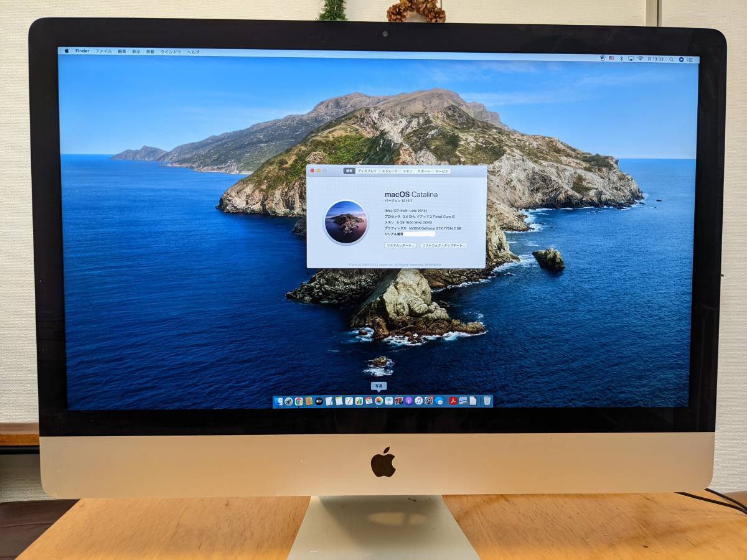This screenshot has width=747, height=560.
Task: Switch to the サポート tab
Action: (x=424, y=170)
